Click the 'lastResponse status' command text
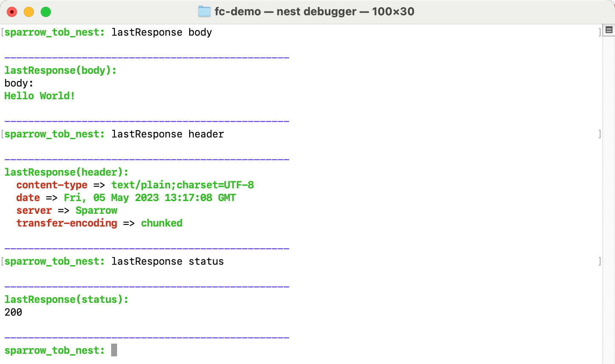Screen dimensions: 615x364 coord(168,261)
